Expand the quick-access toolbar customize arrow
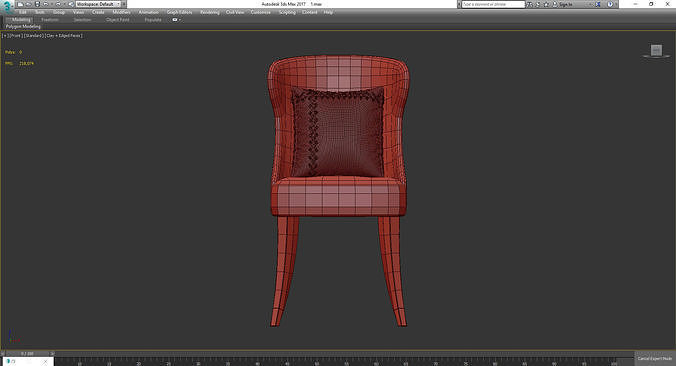Viewport: 676px width, 366px height. coord(124,4)
